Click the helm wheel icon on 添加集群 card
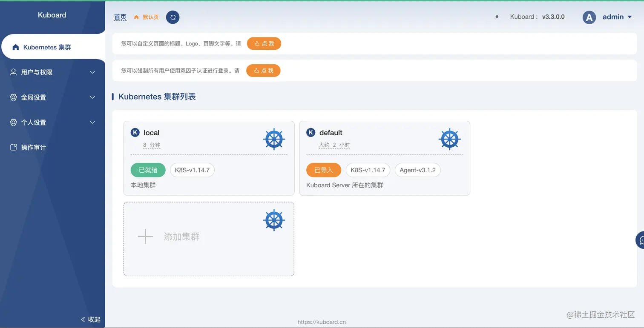 [x=274, y=220]
